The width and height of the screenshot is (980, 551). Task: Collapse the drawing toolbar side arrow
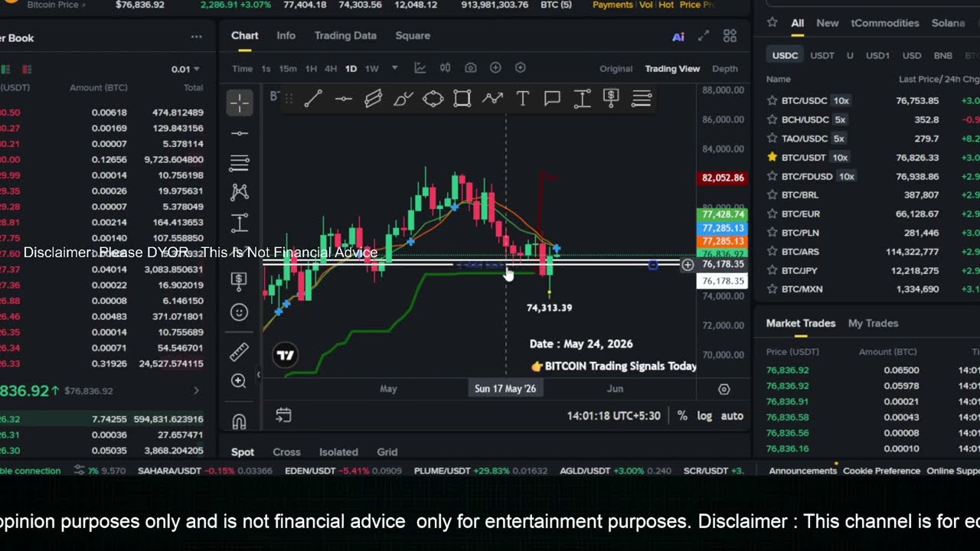(x=258, y=374)
